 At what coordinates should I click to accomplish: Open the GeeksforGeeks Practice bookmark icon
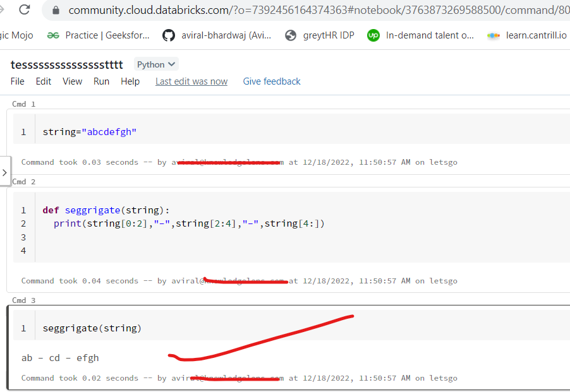[53, 35]
